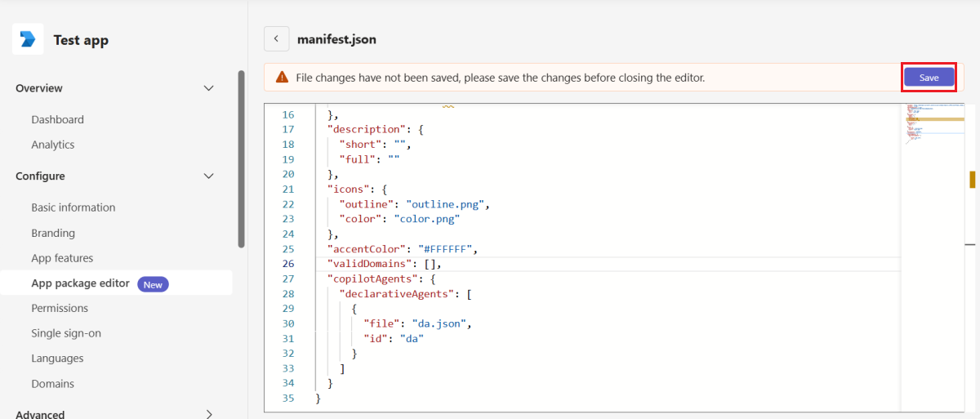Screen dimensions: 980x419
Task: Open Permissions in the sidebar
Action: (60, 308)
